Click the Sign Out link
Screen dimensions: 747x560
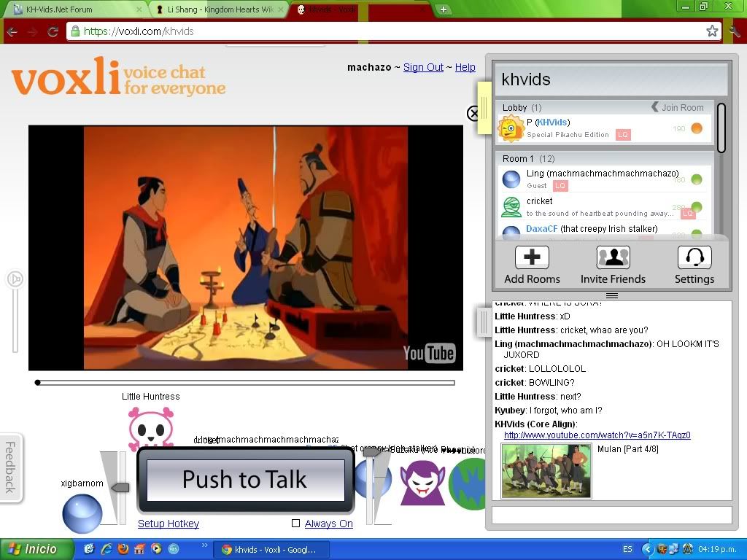pos(423,67)
